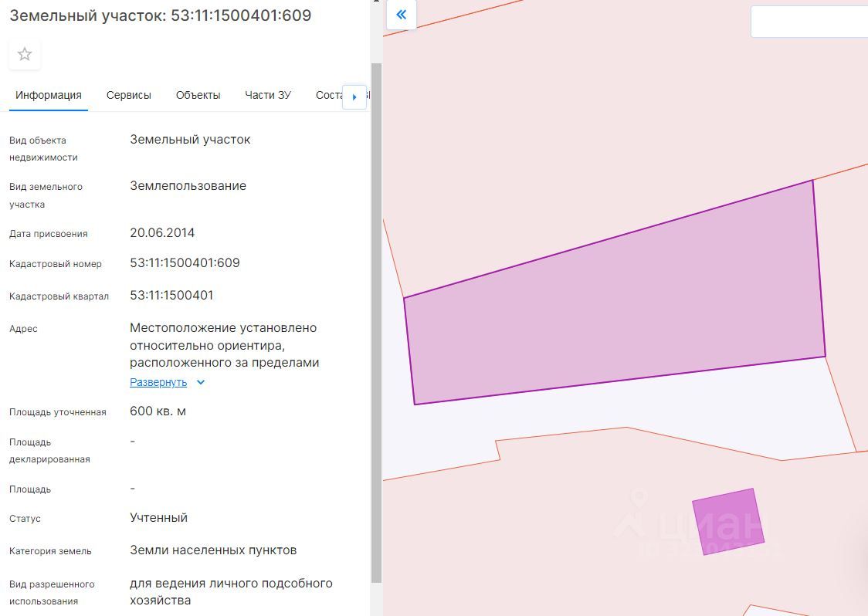Click category value Земли населенных пунктов
The height and width of the screenshot is (616, 868).
(x=213, y=550)
